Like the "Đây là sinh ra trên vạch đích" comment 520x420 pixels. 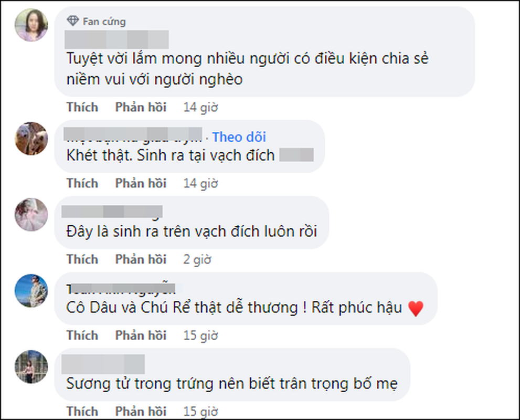(82, 259)
